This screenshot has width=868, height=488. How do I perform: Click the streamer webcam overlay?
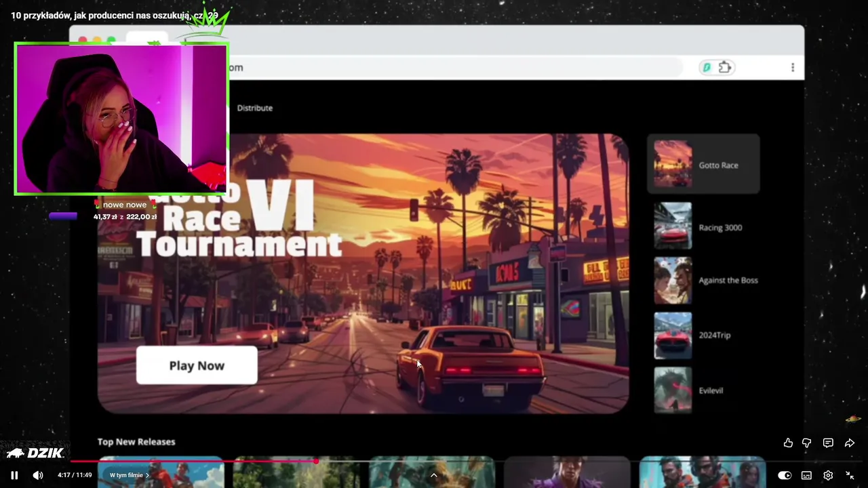coord(121,119)
